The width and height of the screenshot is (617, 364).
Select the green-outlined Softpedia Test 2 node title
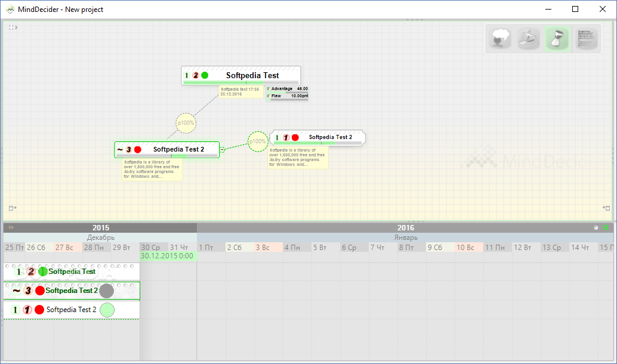click(x=178, y=149)
